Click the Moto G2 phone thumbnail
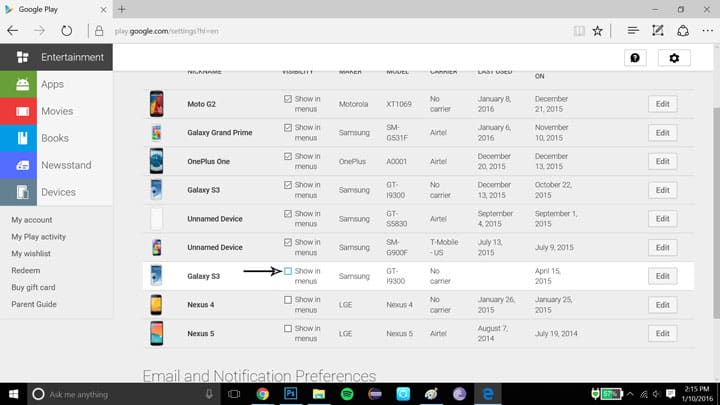The height and width of the screenshot is (405, 720). (157, 104)
